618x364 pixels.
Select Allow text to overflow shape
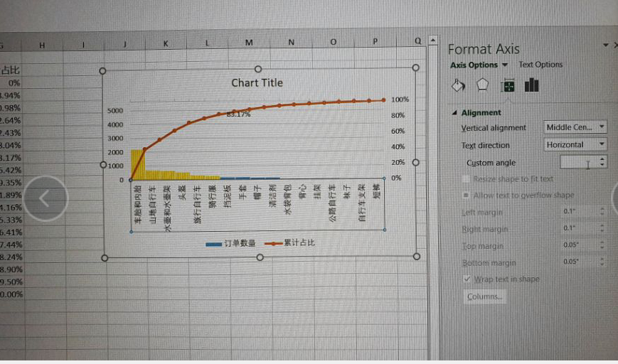(x=466, y=196)
